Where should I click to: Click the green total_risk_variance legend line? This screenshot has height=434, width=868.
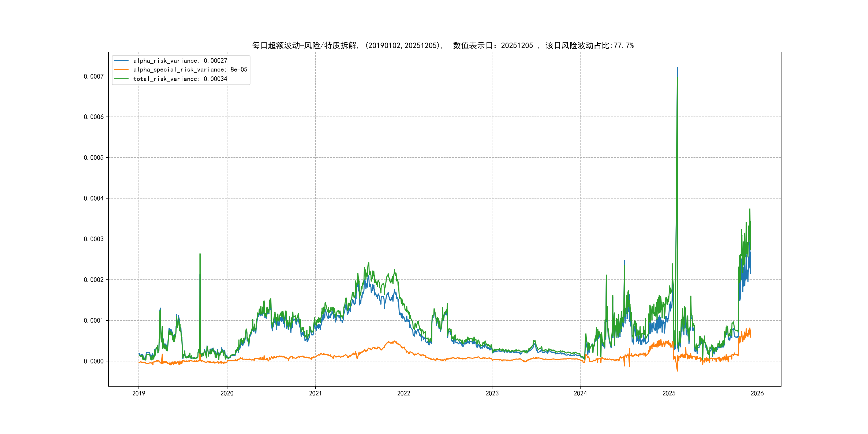121,79
